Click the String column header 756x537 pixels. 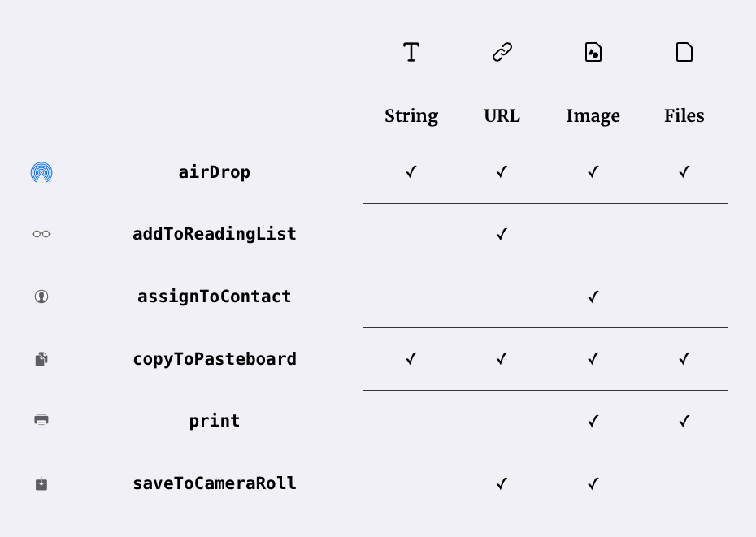point(411,116)
